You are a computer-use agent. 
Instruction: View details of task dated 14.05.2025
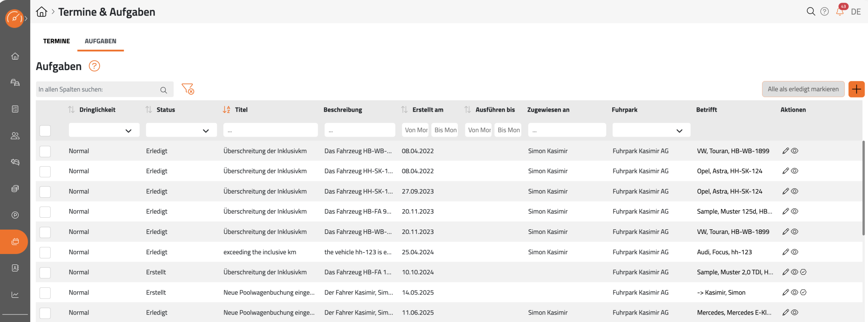tap(794, 293)
